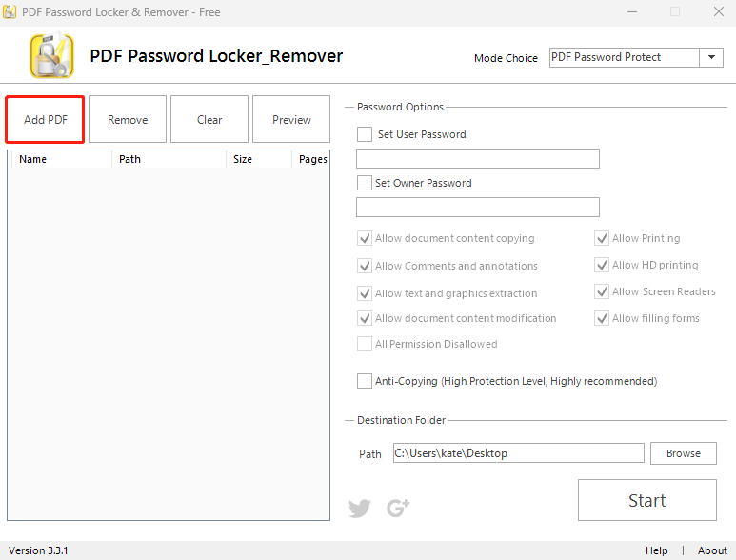Open the Help link
736x560 pixels.
pos(656,550)
